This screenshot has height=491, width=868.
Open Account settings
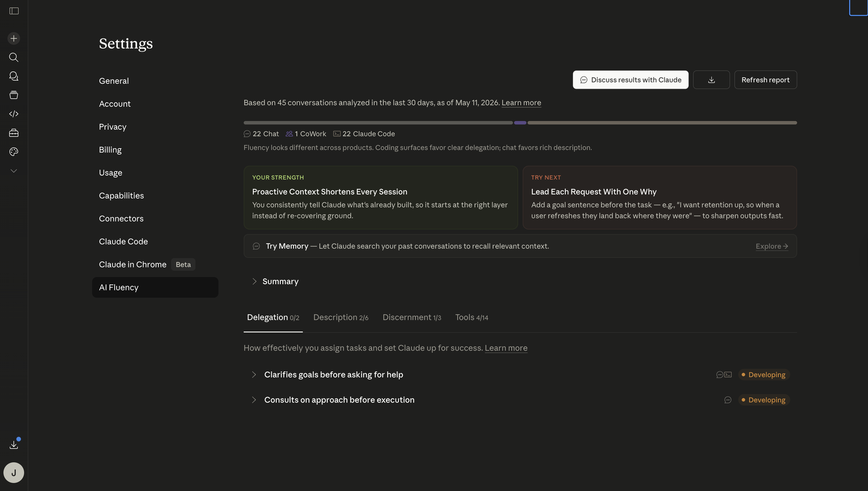(155, 104)
